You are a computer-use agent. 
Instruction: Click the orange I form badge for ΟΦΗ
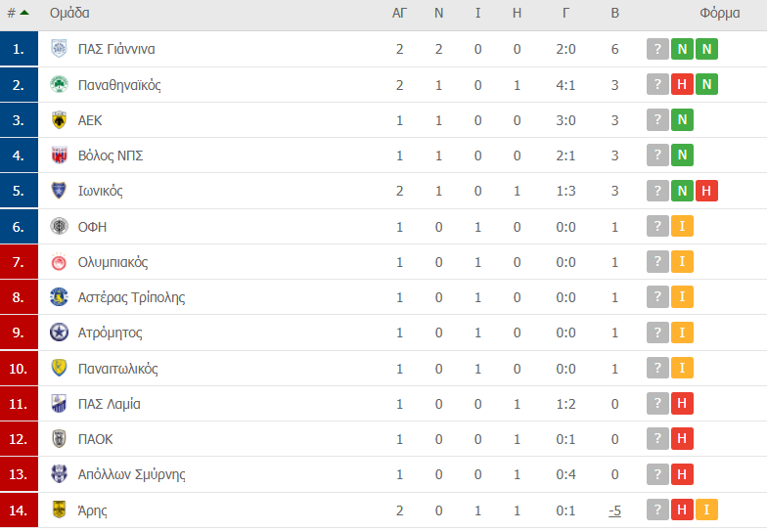click(682, 226)
